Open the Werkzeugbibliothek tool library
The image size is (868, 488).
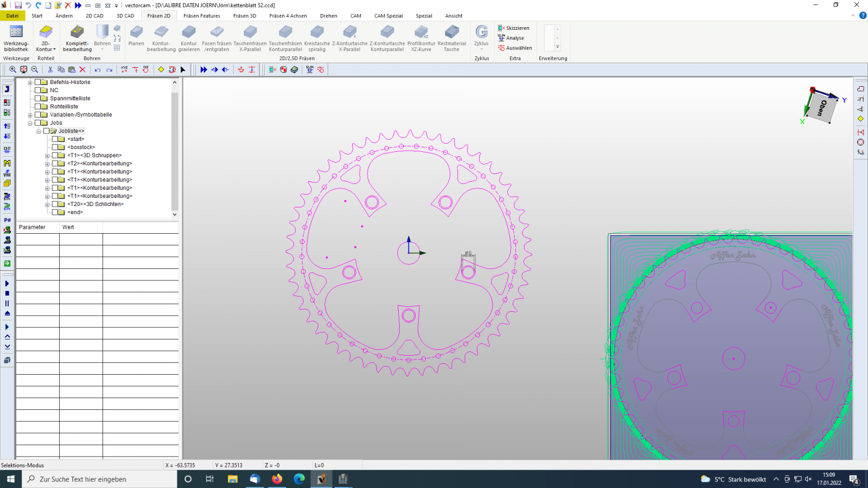pyautogui.click(x=16, y=38)
